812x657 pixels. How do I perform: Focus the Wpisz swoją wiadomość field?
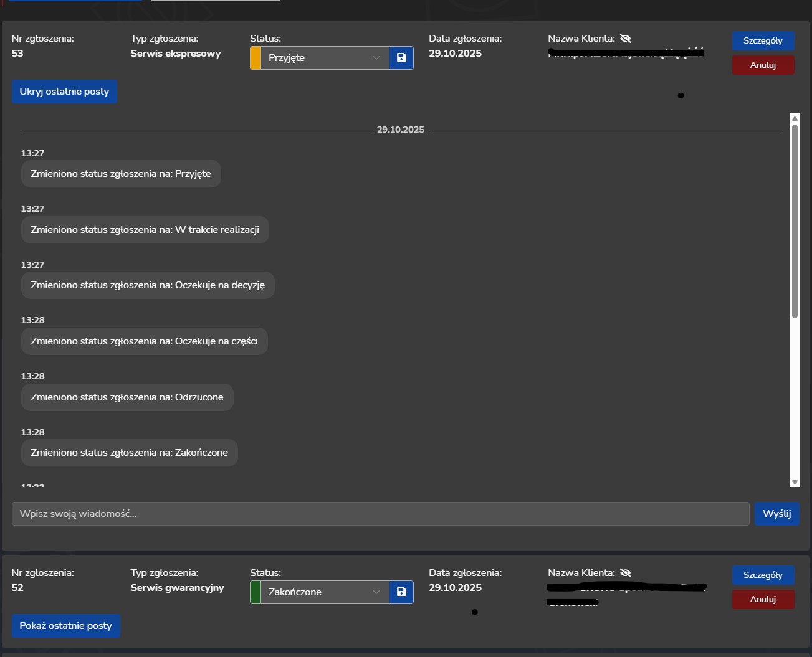pos(381,514)
